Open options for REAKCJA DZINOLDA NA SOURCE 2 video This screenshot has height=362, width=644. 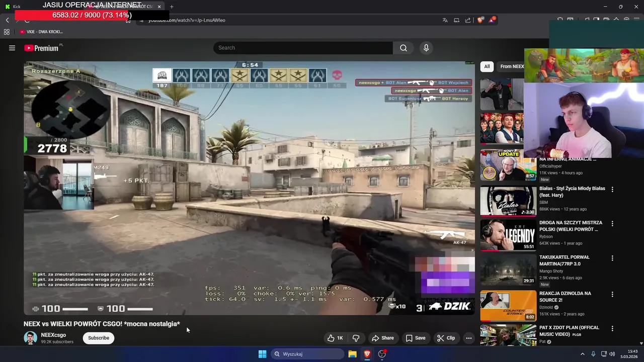tap(612, 294)
